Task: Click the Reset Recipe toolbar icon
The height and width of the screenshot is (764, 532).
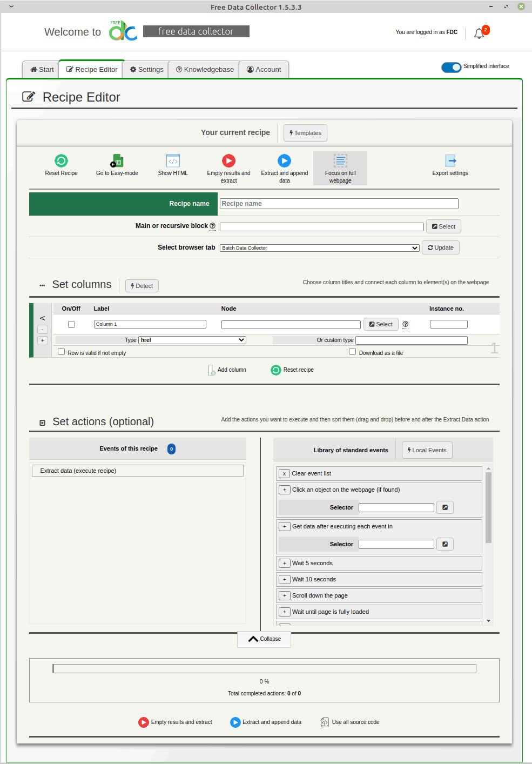Action: (61, 161)
